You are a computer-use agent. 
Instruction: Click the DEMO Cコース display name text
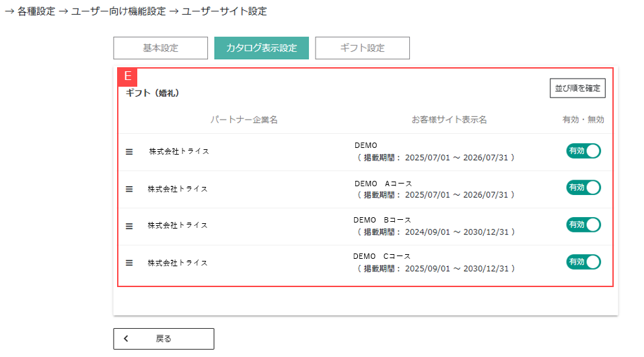(x=382, y=256)
